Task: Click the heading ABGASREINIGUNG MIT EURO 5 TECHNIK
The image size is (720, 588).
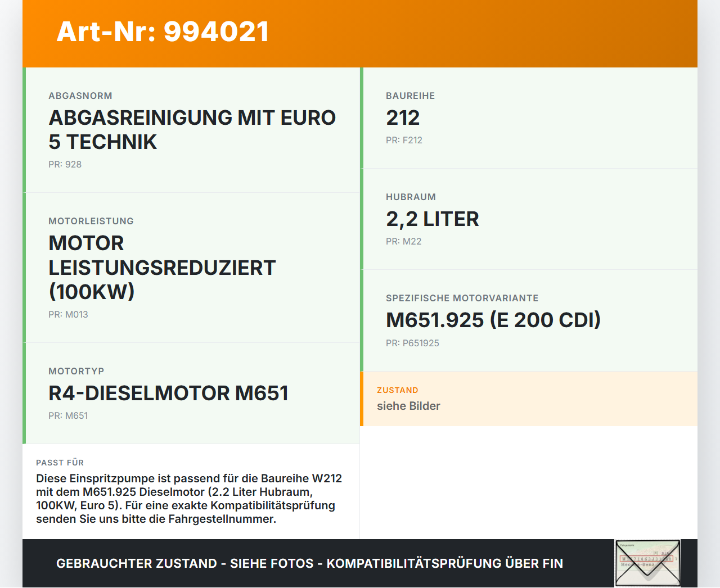Action: [x=192, y=130]
